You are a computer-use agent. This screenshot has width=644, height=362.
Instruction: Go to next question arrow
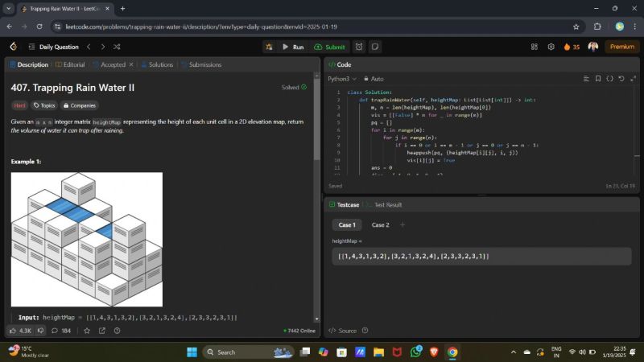coord(103,47)
